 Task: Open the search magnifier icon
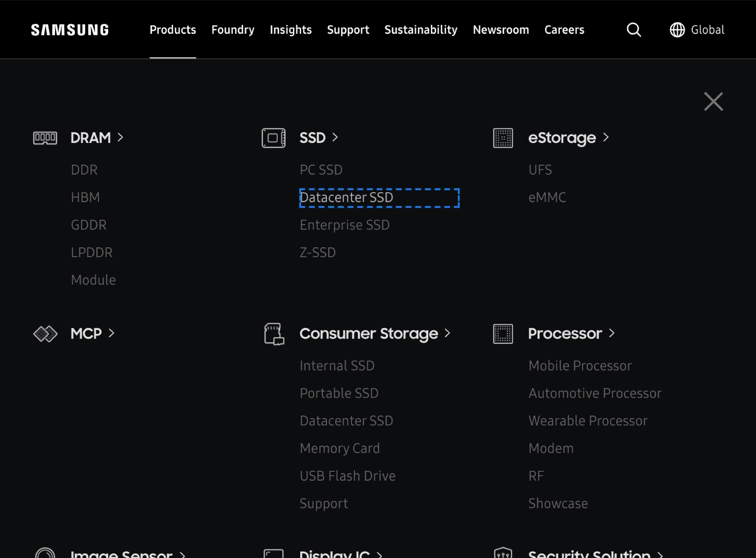click(x=634, y=30)
